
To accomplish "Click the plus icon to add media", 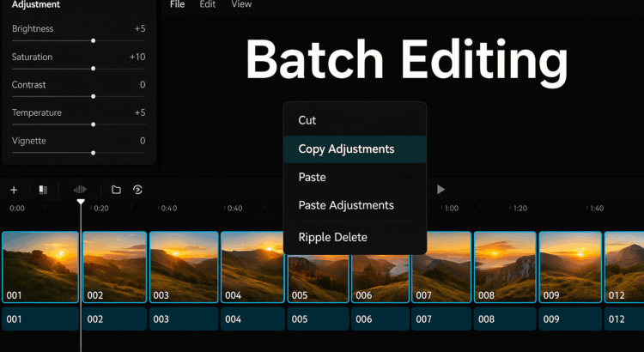I will (14, 190).
